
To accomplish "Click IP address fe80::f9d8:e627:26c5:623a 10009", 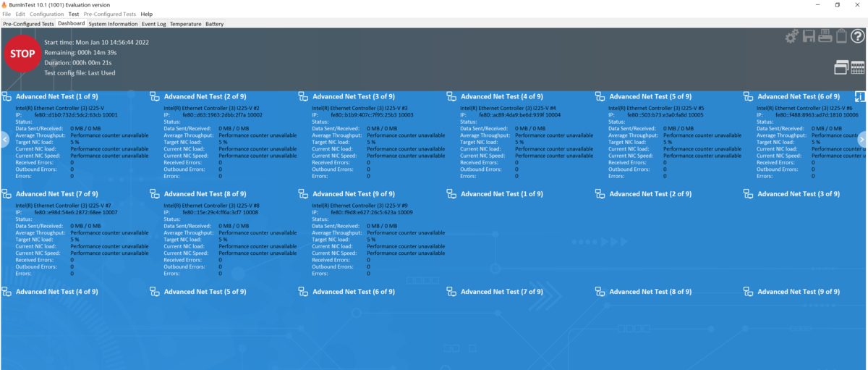I will 372,212.
